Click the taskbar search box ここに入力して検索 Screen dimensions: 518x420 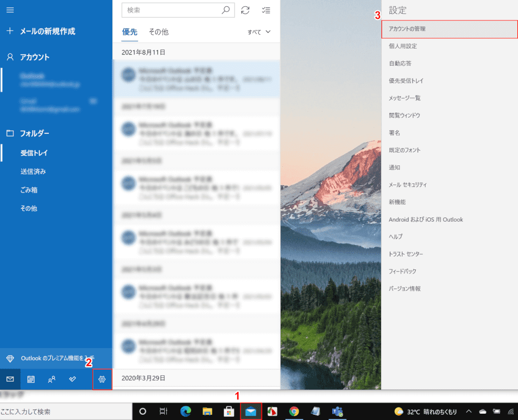(x=66, y=412)
